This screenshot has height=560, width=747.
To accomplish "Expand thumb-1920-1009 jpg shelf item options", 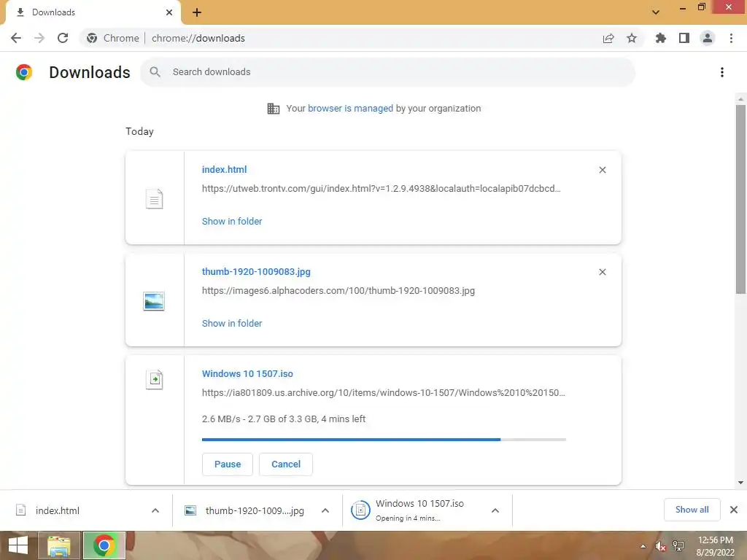I will 325,510.
